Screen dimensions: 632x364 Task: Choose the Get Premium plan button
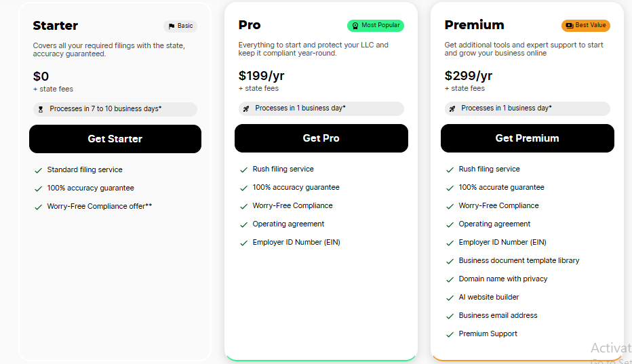click(x=527, y=138)
